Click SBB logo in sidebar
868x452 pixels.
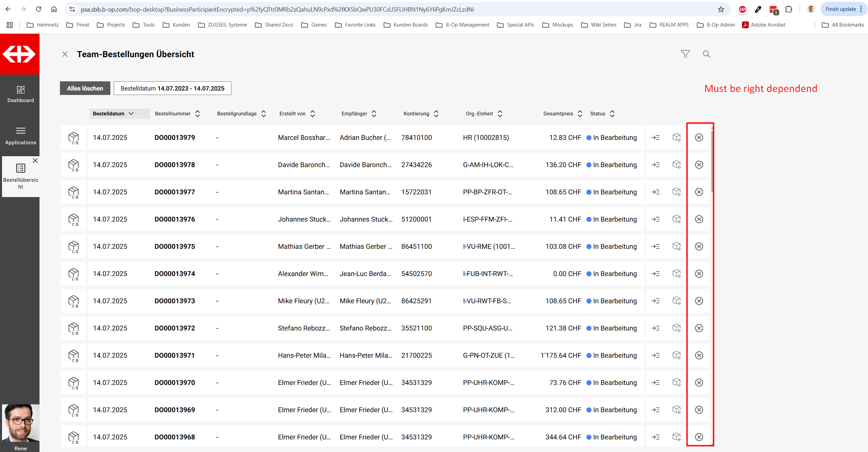pos(19,54)
